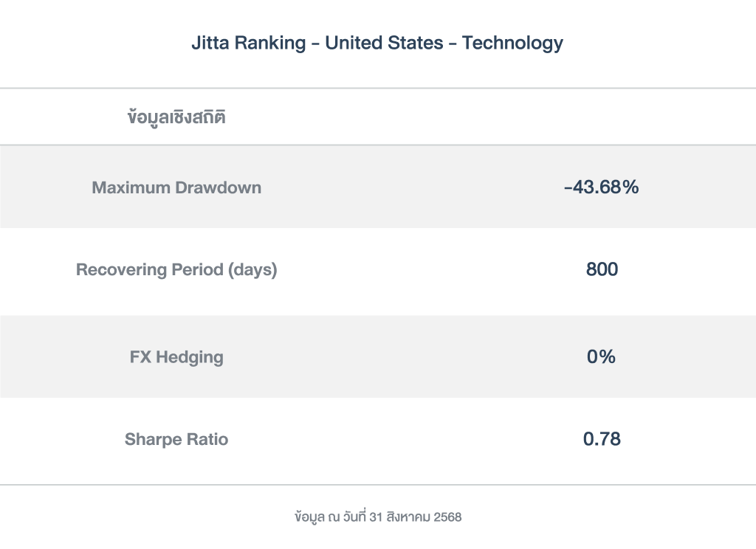This screenshot has height=549, width=756.
Task: Click the year 2568 in the footer
Action: 447,517
